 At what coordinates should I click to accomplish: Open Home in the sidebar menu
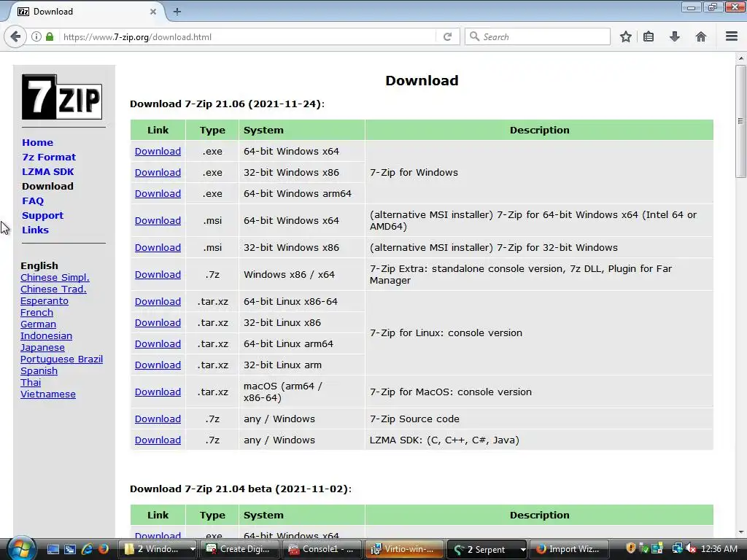coord(38,142)
